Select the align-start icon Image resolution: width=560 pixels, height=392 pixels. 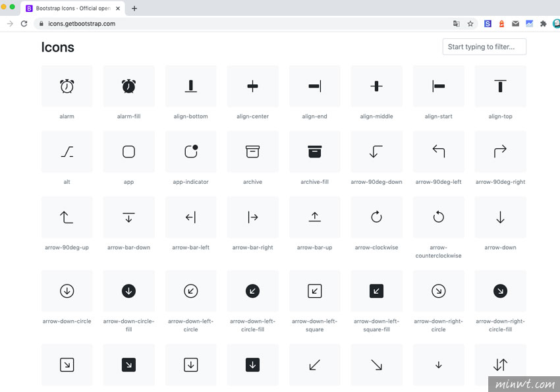tap(439, 86)
